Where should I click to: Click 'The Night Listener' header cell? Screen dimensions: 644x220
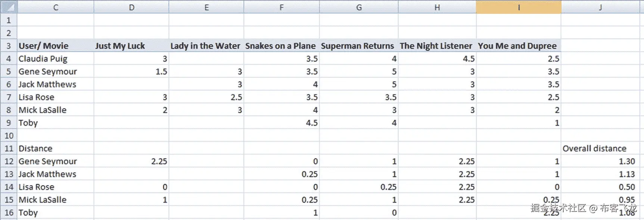point(437,46)
